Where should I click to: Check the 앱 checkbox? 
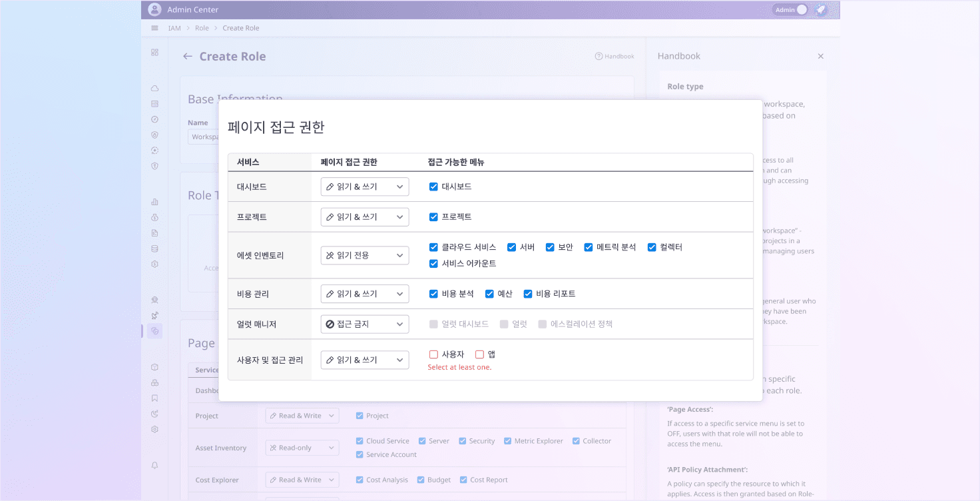(x=479, y=354)
